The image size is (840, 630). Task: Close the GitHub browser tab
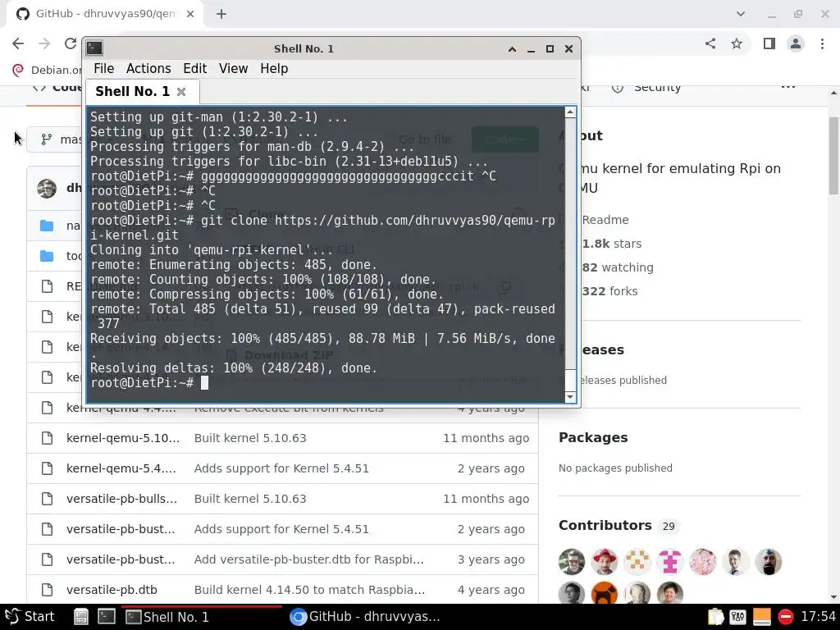[190, 14]
